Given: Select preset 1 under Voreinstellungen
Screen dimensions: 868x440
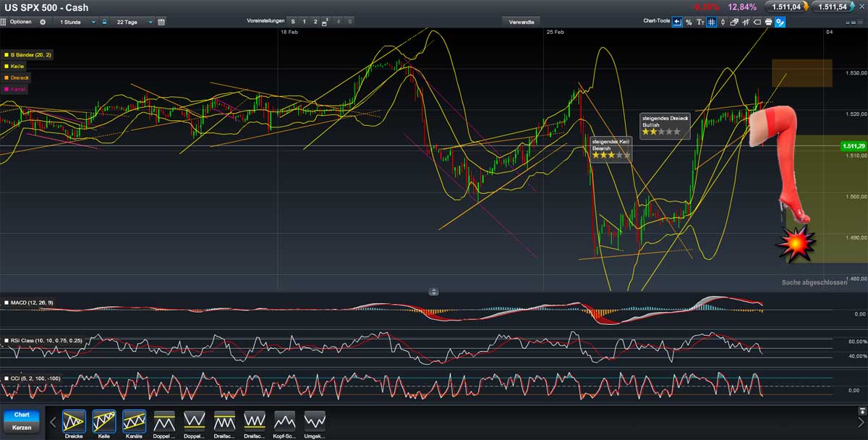Looking at the screenshot, I should click(304, 22).
